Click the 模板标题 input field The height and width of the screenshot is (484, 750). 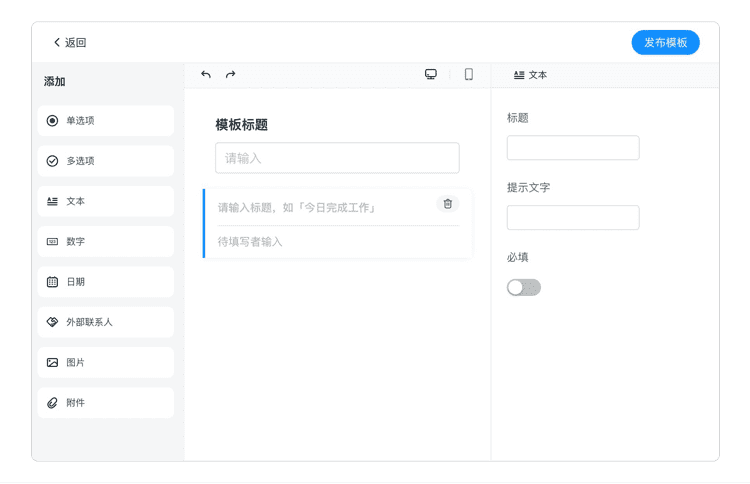click(337, 158)
